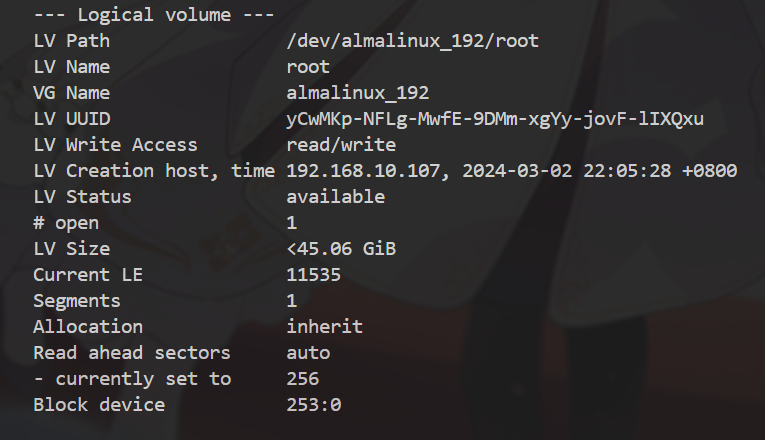The height and width of the screenshot is (440, 765).
Task: Click the LV Path value /dev/almalinux_192/root
Action: tap(412, 41)
